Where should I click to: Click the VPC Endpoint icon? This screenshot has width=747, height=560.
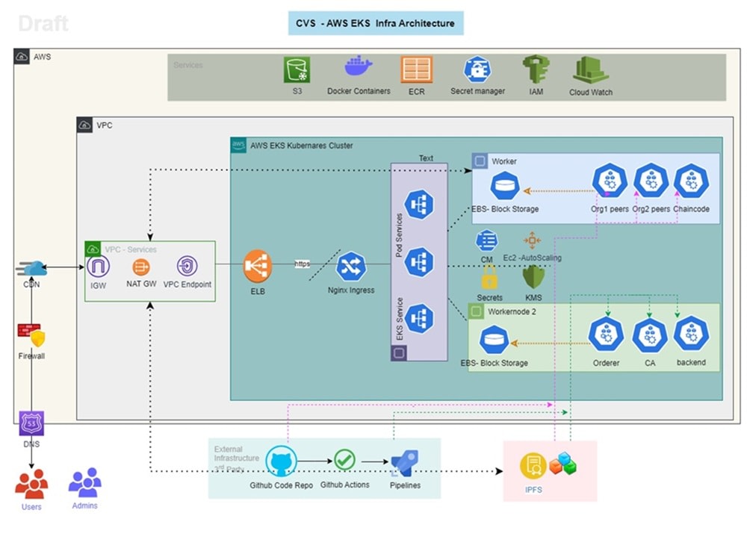pyautogui.click(x=187, y=267)
